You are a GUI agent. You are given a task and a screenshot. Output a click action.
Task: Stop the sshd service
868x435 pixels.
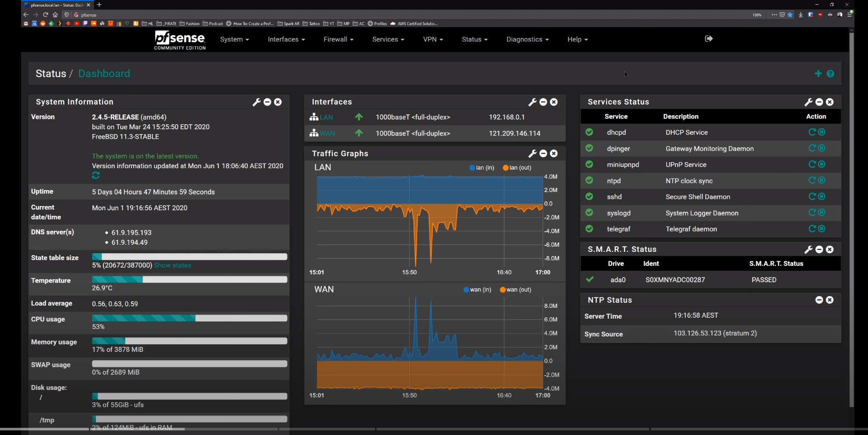tap(822, 196)
